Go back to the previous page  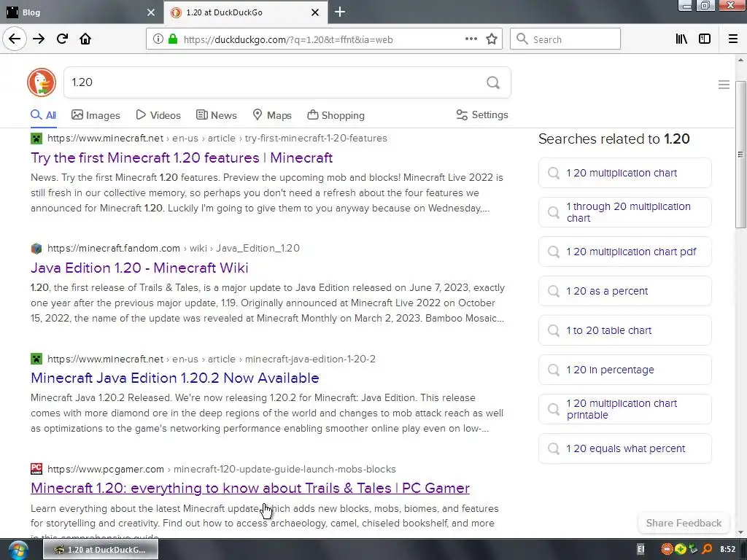pyautogui.click(x=15, y=39)
